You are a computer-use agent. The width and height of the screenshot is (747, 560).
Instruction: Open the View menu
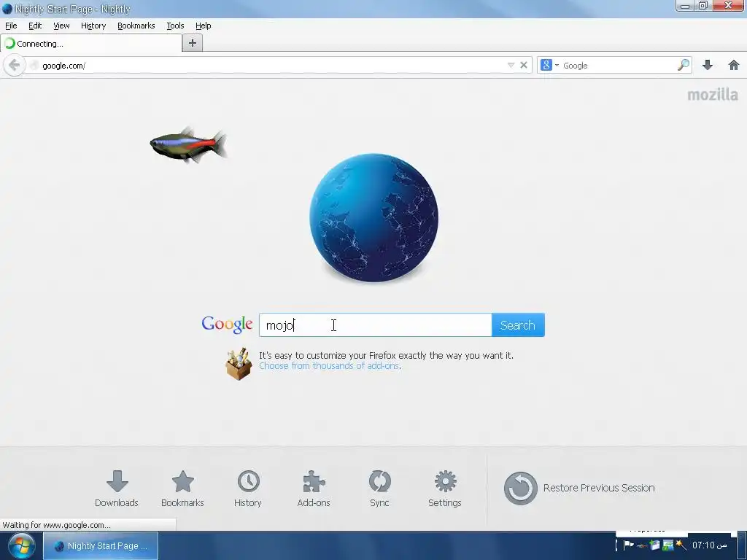[61, 26]
